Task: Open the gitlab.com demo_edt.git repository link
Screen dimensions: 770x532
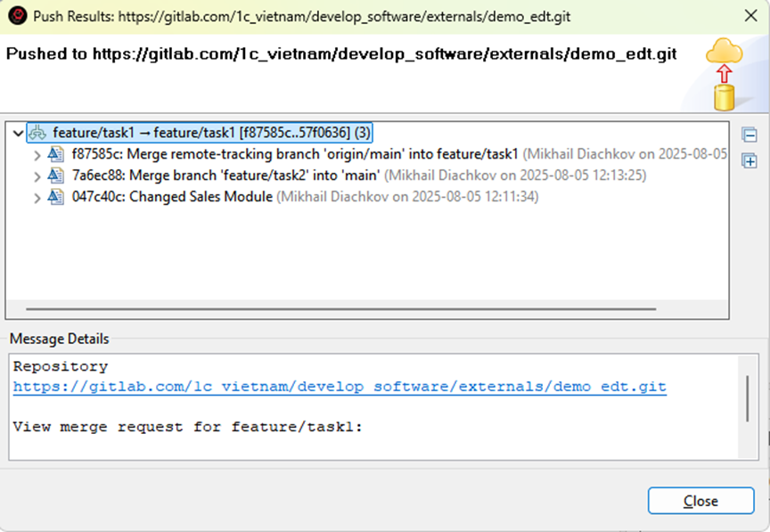Action: click(x=339, y=387)
